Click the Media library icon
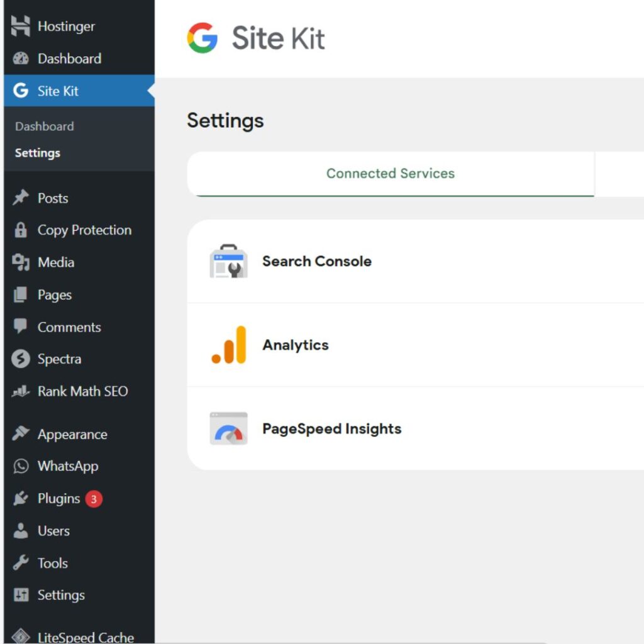The width and height of the screenshot is (644, 644). pyautogui.click(x=21, y=262)
